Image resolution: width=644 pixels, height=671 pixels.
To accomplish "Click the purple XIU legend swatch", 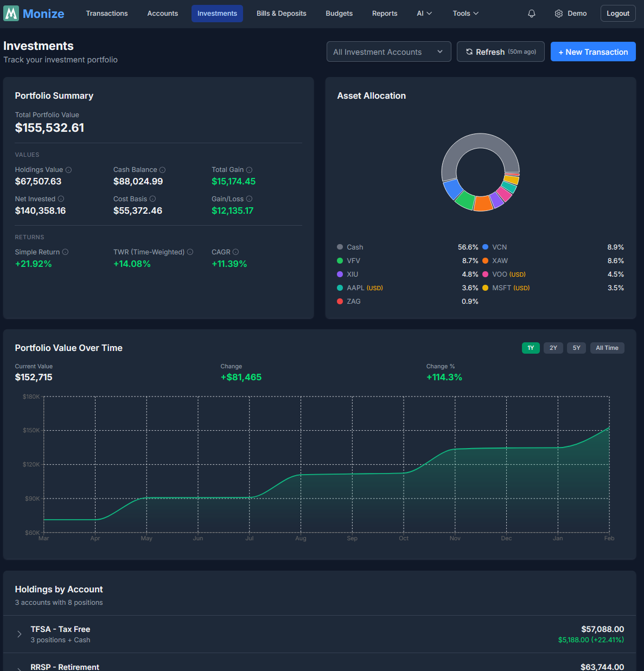I will (340, 274).
